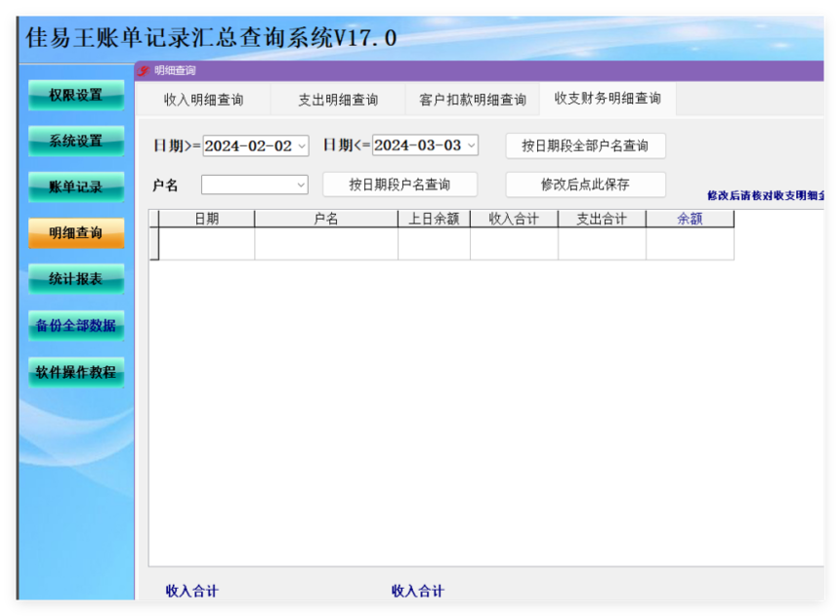Switch to the 收入明细查询 tab

[203, 100]
